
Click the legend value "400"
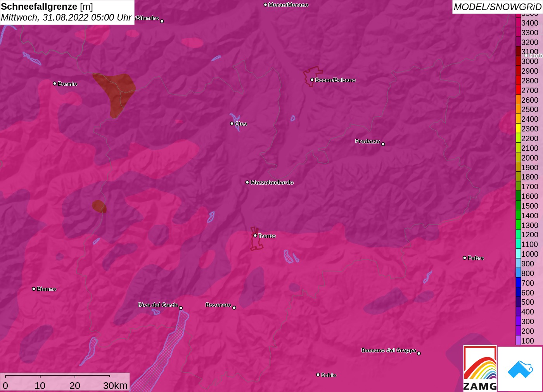coord(527,312)
